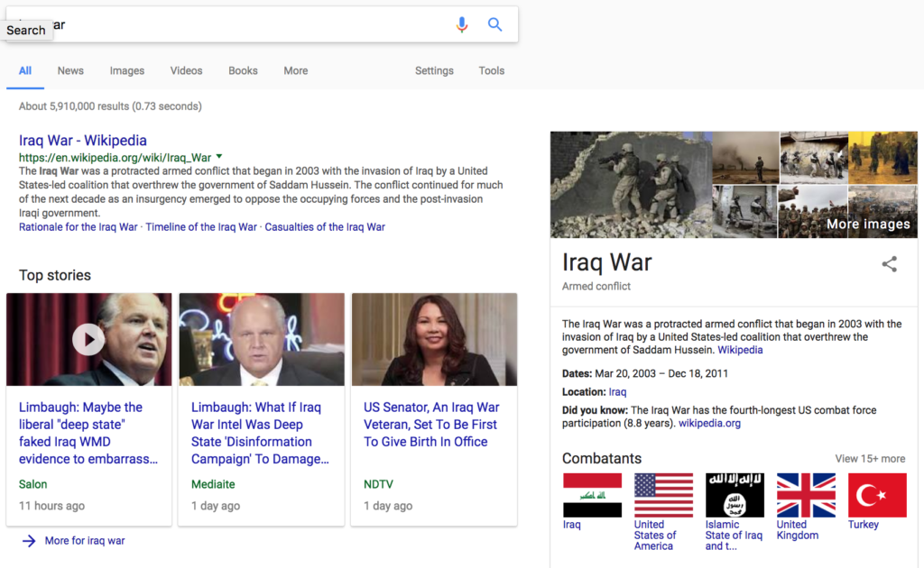Open the More search category menu
The width and height of the screenshot is (924, 568).
pos(296,70)
